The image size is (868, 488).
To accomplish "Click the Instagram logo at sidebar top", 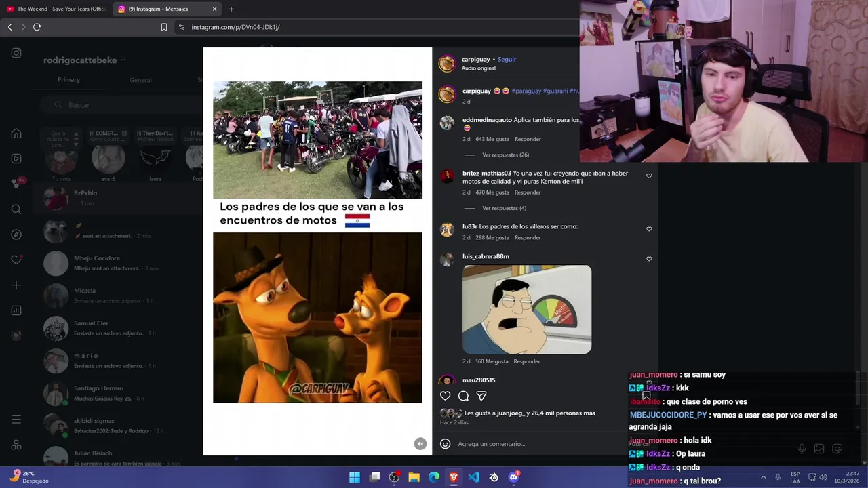I will (16, 53).
